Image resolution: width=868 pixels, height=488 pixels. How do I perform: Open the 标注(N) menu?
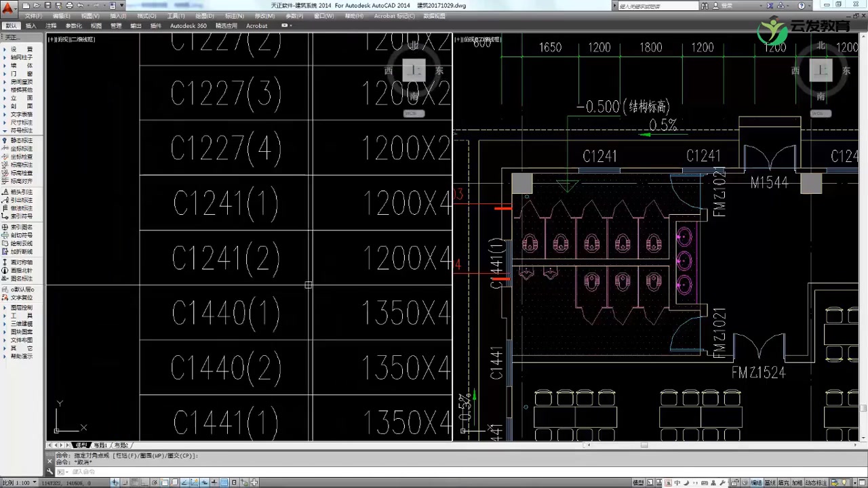pos(234,16)
